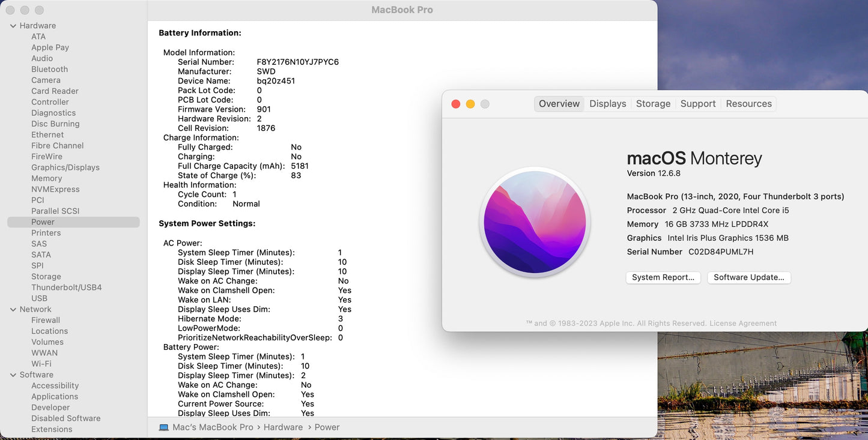Click the laptop icon in path bar

pos(164,427)
